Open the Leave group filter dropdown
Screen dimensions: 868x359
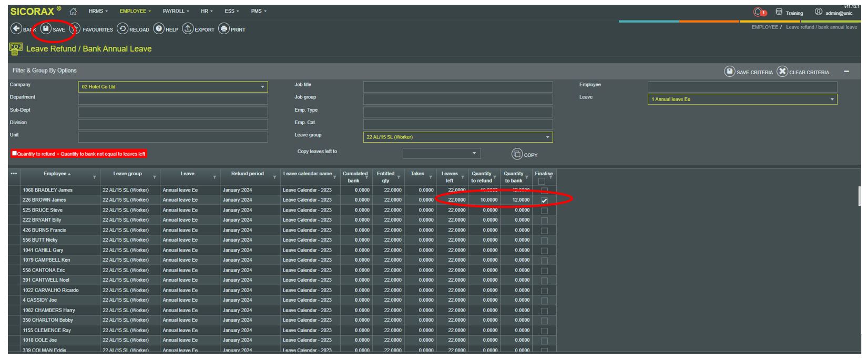click(458, 137)
